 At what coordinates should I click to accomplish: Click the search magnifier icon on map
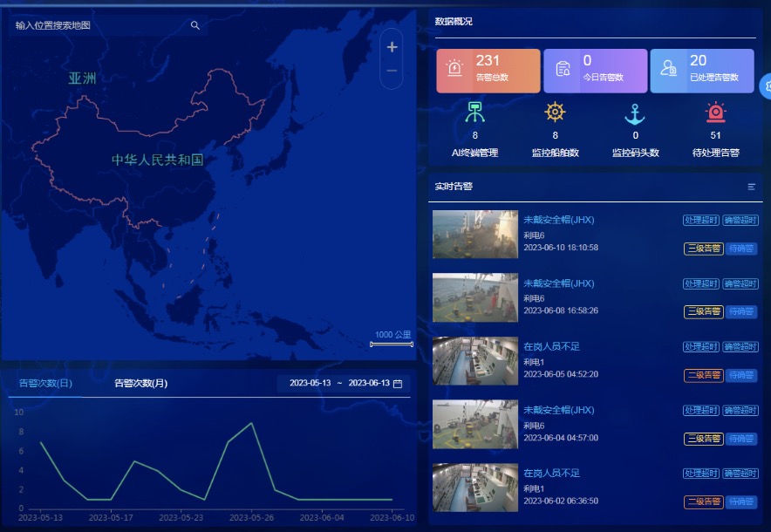(x=195, y=26)
